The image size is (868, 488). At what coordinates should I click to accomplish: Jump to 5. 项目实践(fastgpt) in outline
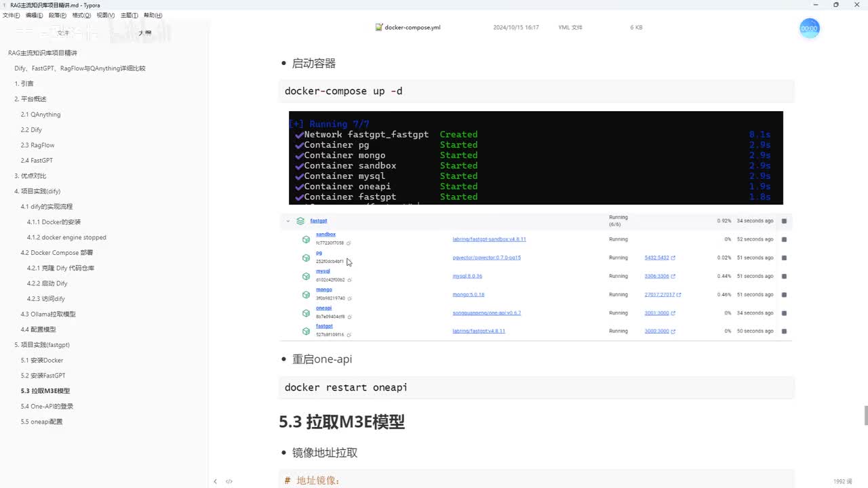pos(42,345)
